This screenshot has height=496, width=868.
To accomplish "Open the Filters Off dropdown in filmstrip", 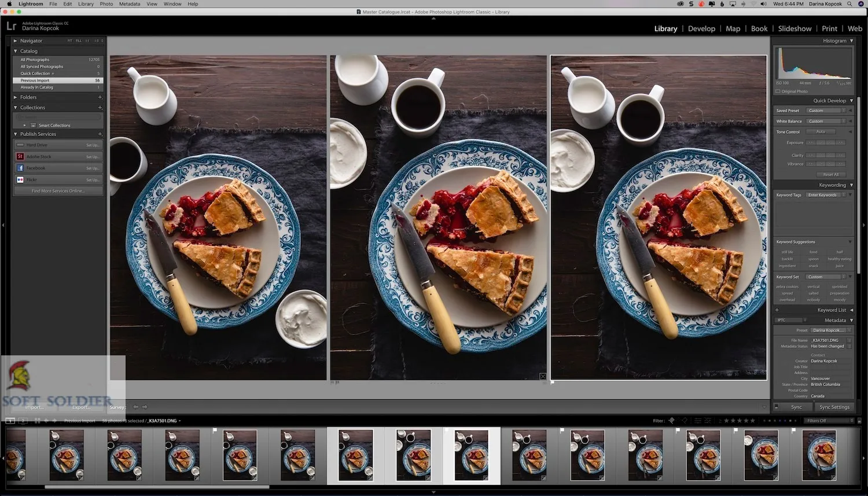I will click(x=829, y=421).
